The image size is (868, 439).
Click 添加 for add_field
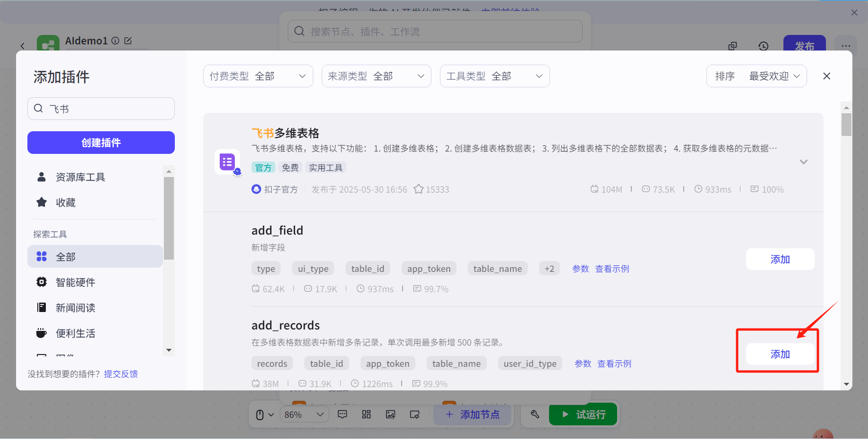(x=780, y=259)
